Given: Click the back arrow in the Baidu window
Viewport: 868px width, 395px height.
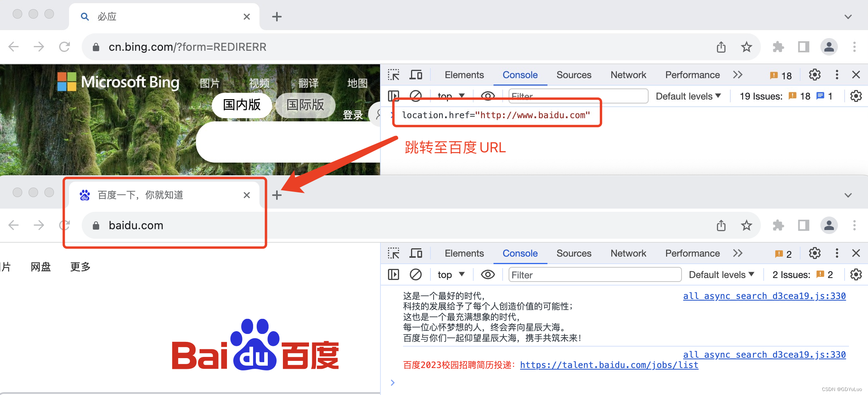Looking at the screenshot, I should (x=13, y=225).
